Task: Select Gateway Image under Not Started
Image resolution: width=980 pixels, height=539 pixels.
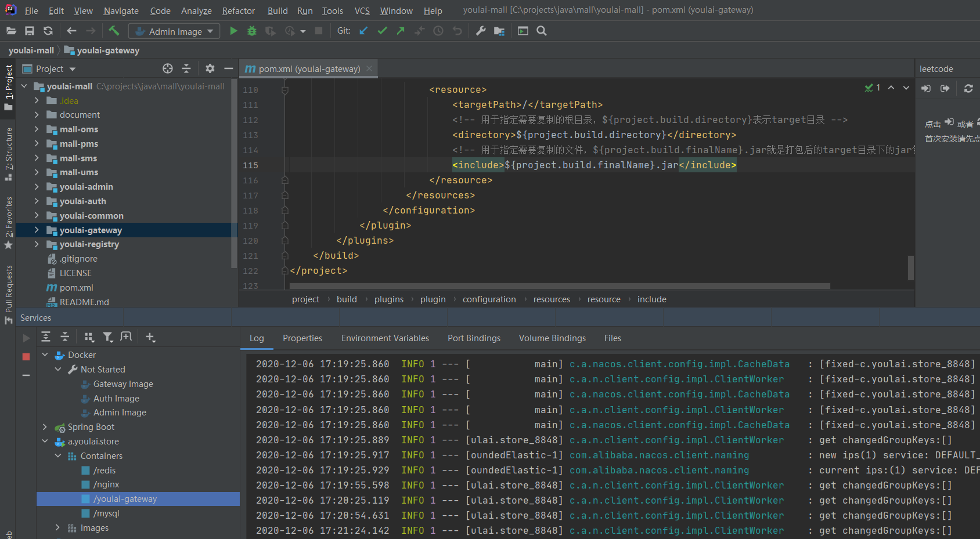Action: tap(123, 384)
